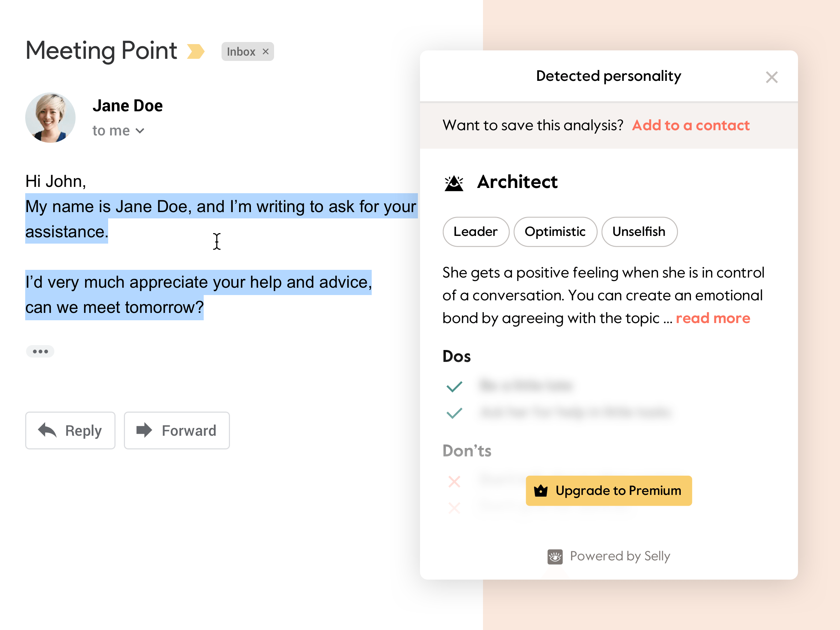Click the Forward button
The image size is (840, 630).
(177, 430)
